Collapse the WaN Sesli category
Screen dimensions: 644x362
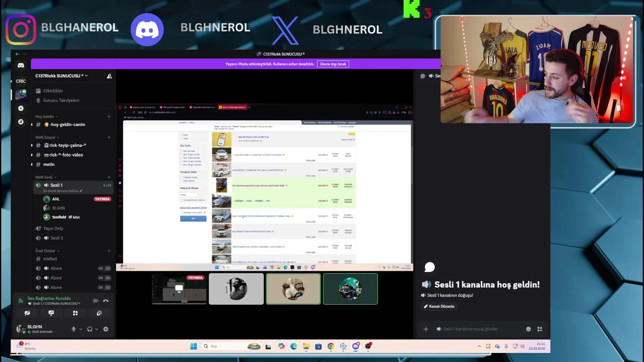pos(46,177)
